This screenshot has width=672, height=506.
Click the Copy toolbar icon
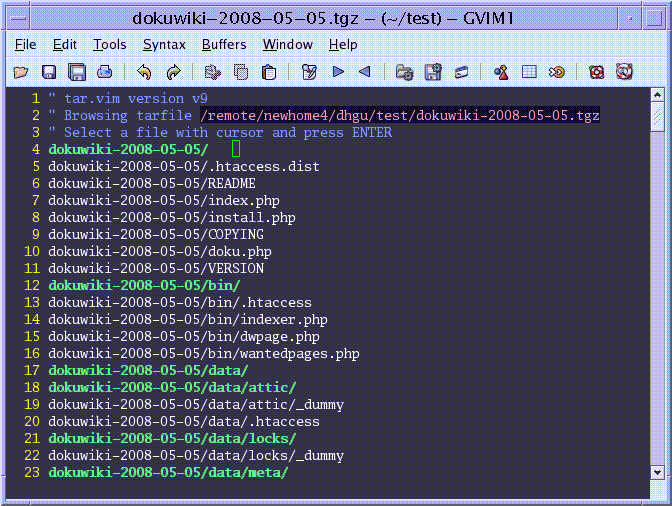241,72
